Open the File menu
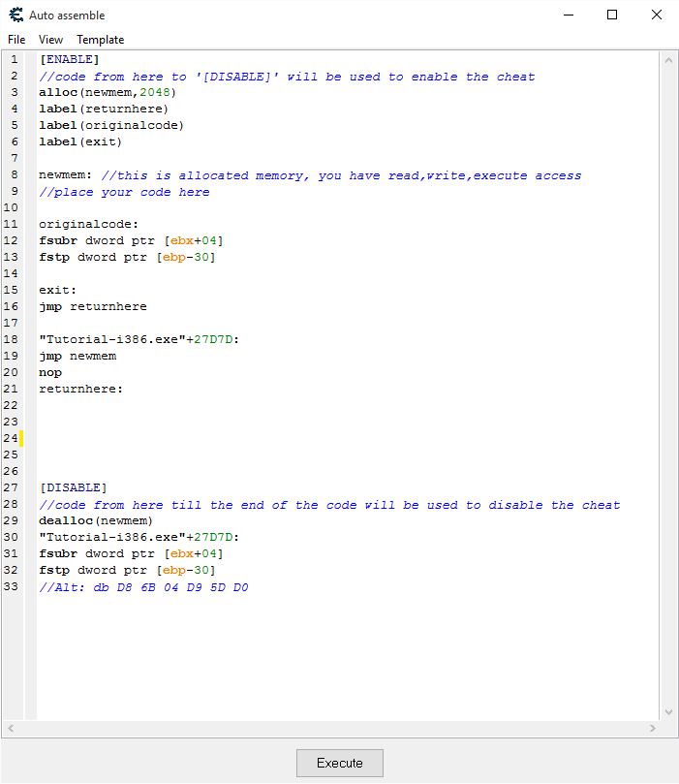Image resolution: width=679 pixels, height=784 pixels. click(x=16, y=40)
